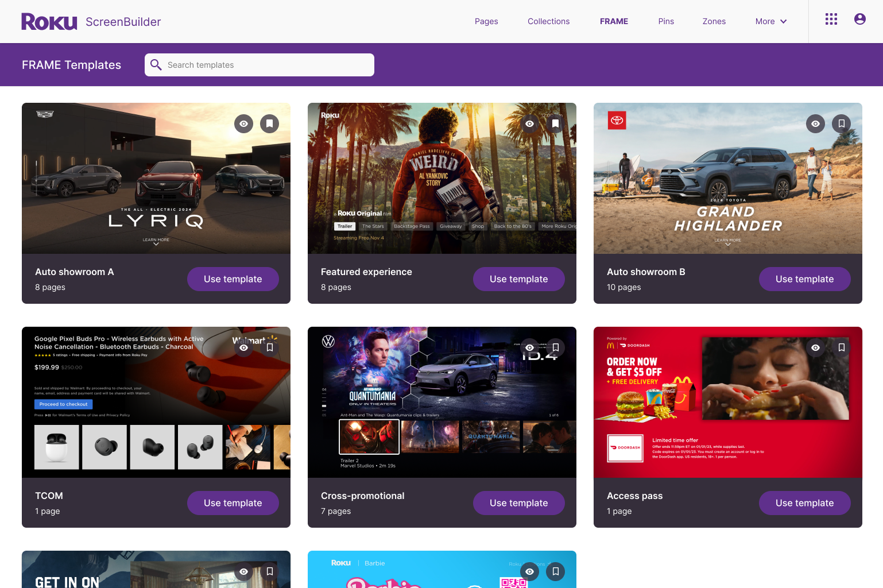Bookmark the Barbie template
Screen dimensions: 883x588
coord(556,571)
